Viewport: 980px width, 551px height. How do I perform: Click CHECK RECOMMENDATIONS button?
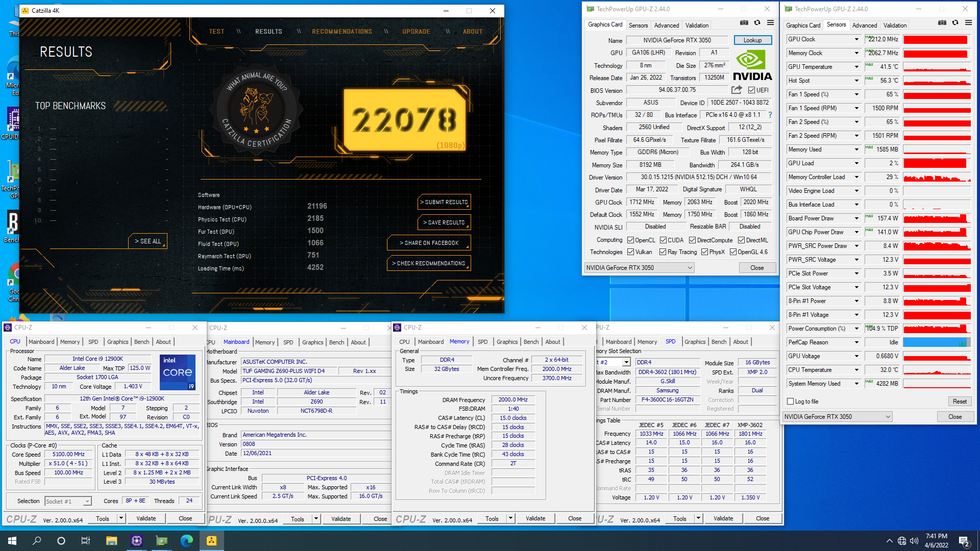(429, 263)
